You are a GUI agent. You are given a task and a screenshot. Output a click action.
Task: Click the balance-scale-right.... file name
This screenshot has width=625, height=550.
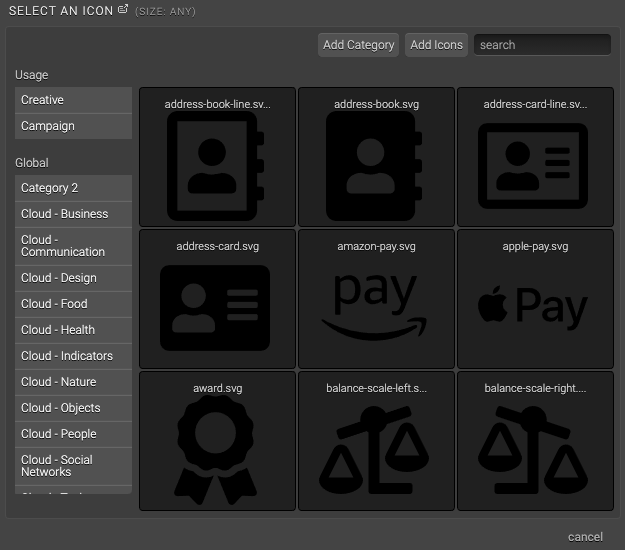[535, 388]
